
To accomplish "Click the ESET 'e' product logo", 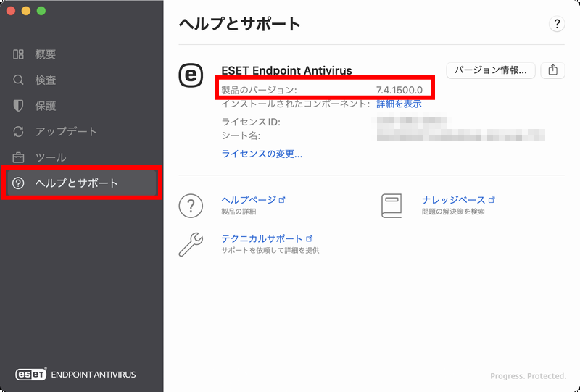I will [x=191, y=75].
